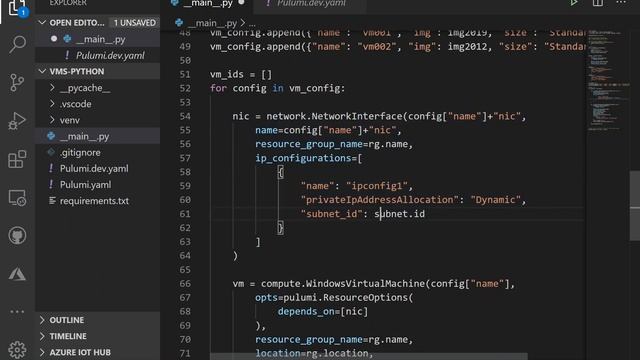Image resolution: width=640 pixels, height=360 pixels.
Task: Click line number 54 in the gutter
Action: pos(185,116)
